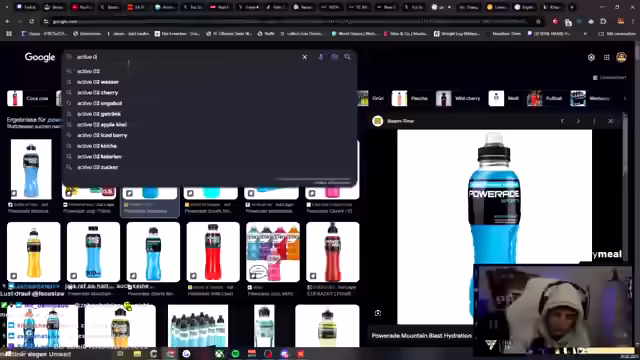Go back in browser history
Screen dimensions: 640x360
tap(8, 21)
